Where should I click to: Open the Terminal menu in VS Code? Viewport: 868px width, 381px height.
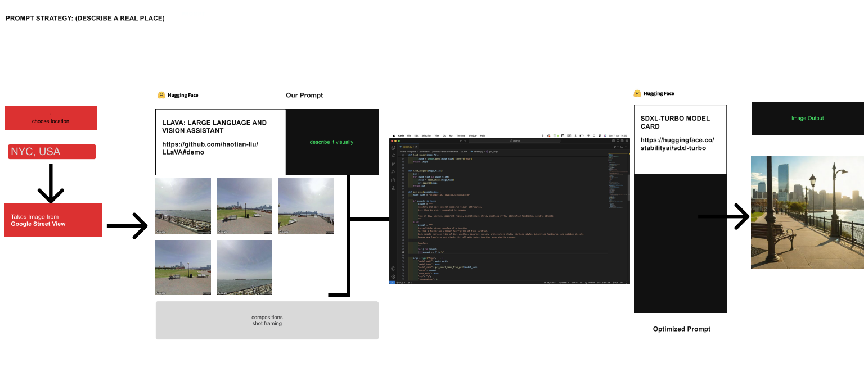[460, 135]
